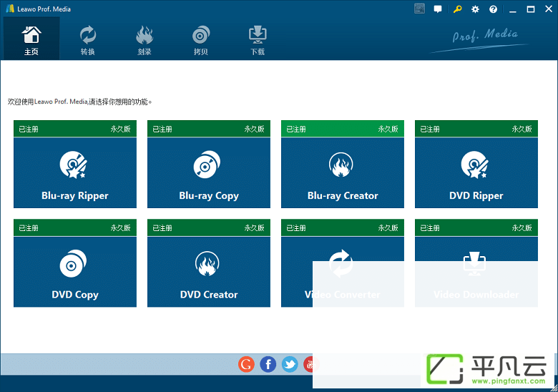Click 已注册 on the Video Converter tile
This screenshot has height=392, width=558.
296,228
